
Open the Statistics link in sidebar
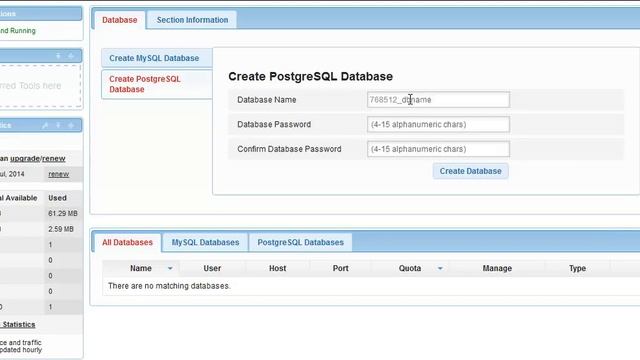point(19,325)
